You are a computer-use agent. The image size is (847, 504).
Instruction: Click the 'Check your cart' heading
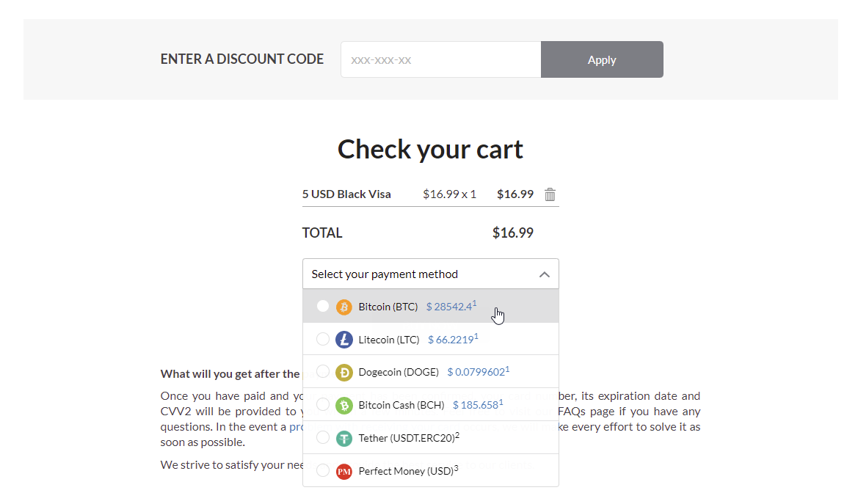[x=431, y=150]
